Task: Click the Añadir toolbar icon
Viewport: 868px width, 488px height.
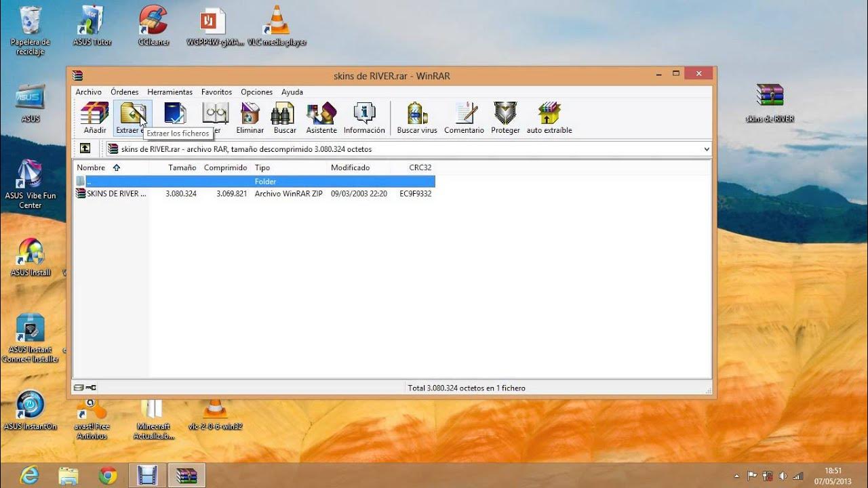Action: (94, 115)
